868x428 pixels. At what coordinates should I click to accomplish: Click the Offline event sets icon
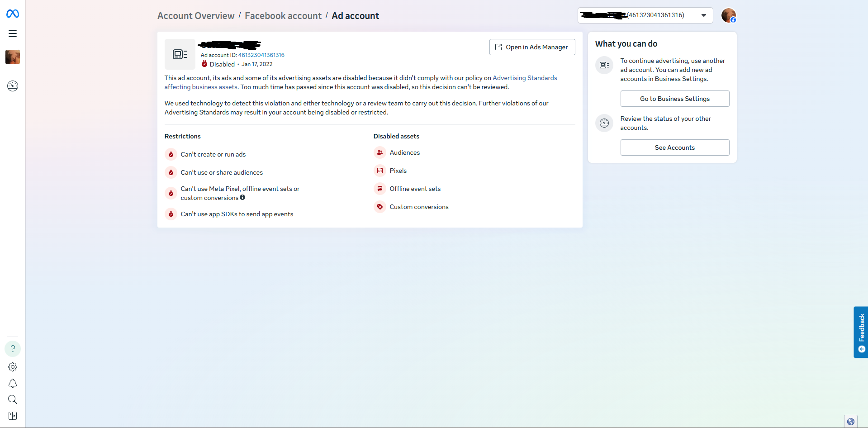[380, 189]
